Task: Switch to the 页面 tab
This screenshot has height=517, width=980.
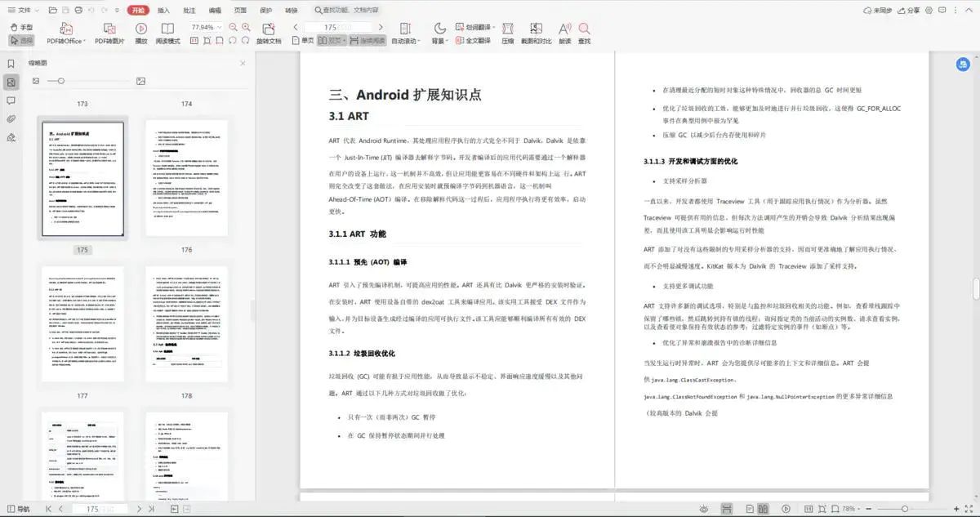Action: click(240, 10)
